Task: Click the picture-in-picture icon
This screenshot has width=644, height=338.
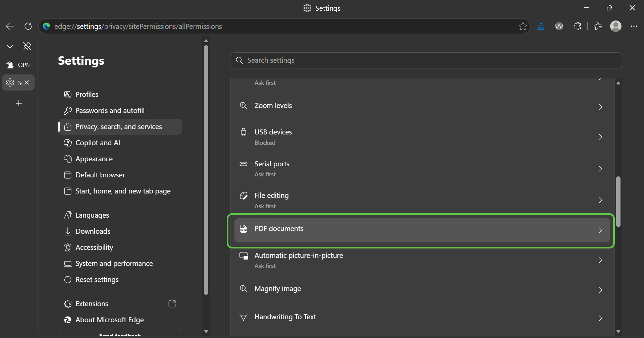Action: 244,256
